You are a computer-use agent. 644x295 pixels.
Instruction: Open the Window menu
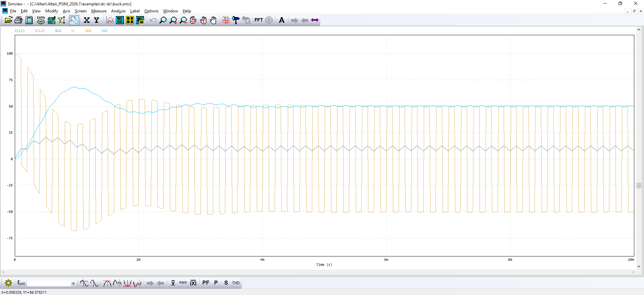(x=171, y=11)
